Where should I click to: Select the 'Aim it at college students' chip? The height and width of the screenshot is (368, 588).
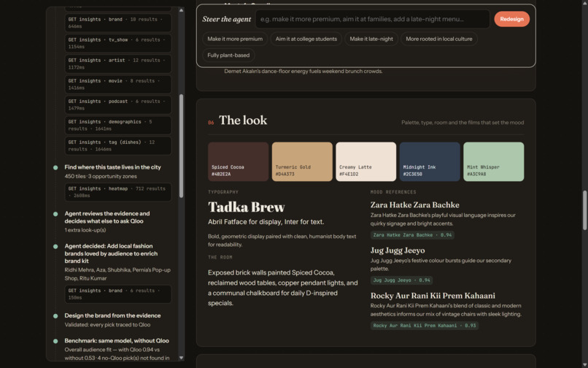click(x=306, y=39)
